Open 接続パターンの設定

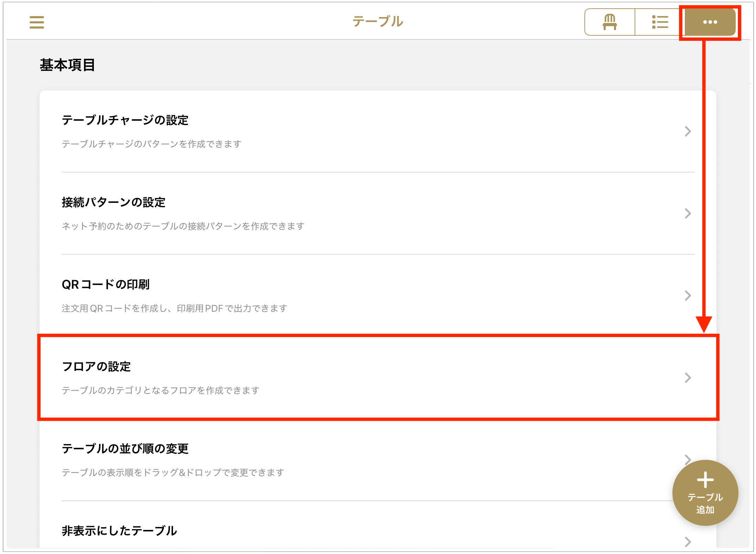click(x=378, y=213)
